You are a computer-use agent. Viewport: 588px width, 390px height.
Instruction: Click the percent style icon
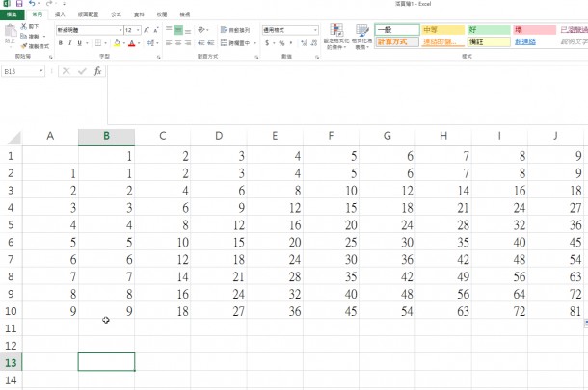[x=281, y=43]
